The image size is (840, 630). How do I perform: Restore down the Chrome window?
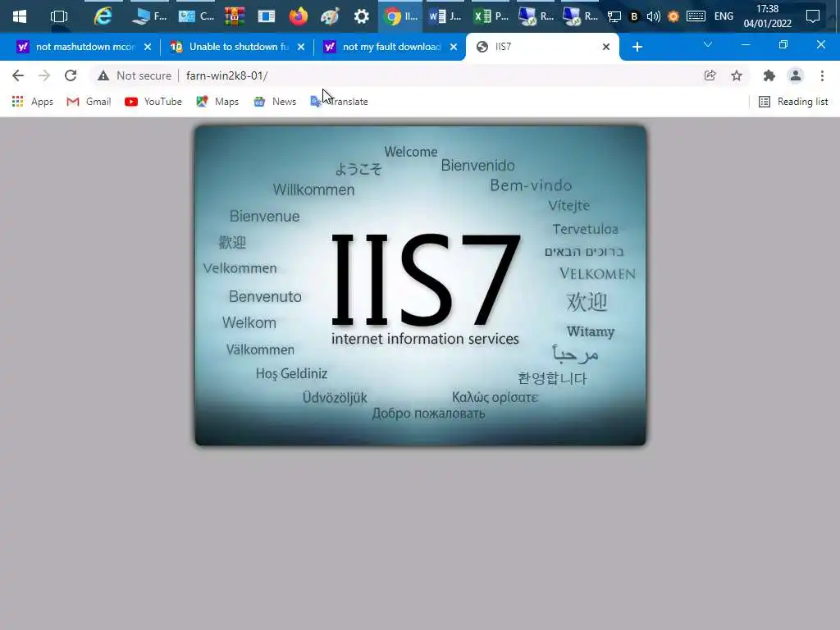[783, 44]
